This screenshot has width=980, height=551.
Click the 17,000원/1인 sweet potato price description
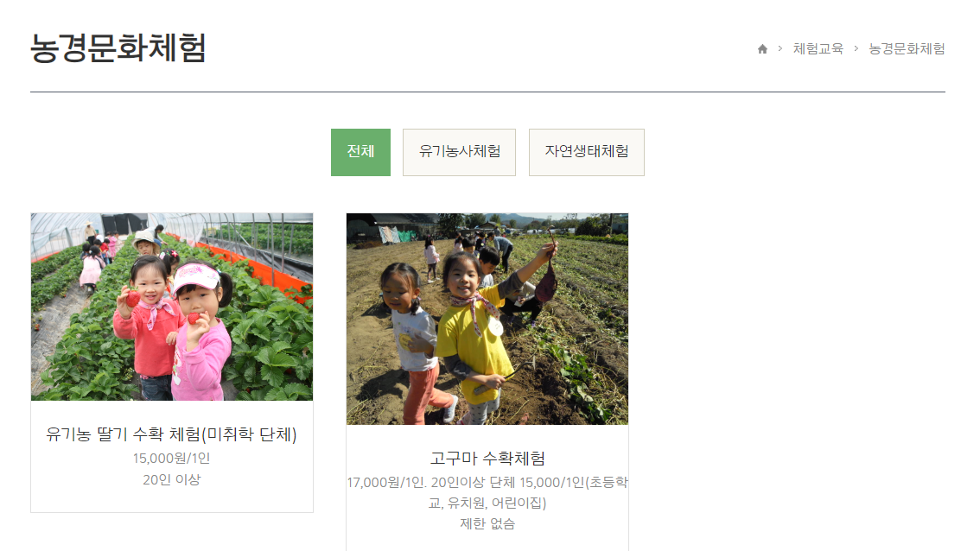pos(487,492)
